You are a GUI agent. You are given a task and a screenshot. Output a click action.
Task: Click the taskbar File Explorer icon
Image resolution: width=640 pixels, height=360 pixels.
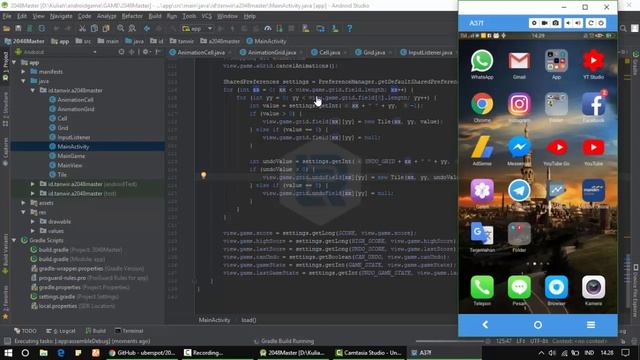[44, 353]
